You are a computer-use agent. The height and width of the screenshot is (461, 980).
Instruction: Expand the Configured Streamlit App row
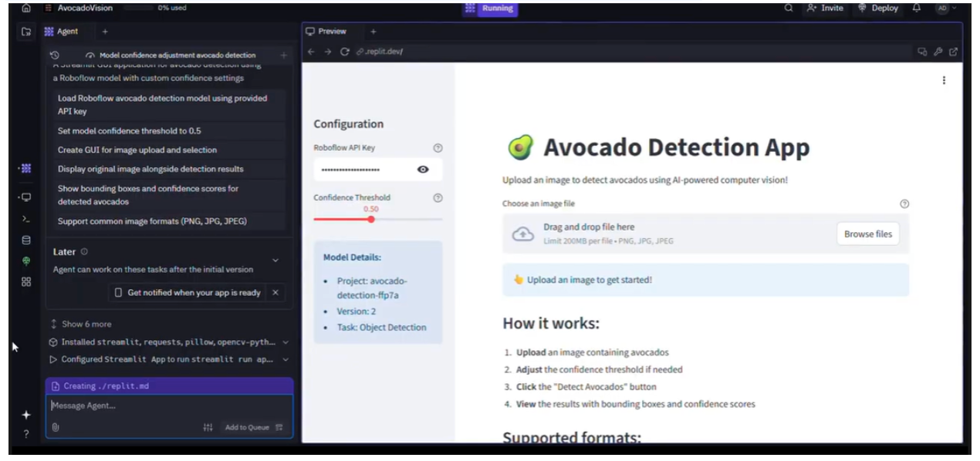169,359
